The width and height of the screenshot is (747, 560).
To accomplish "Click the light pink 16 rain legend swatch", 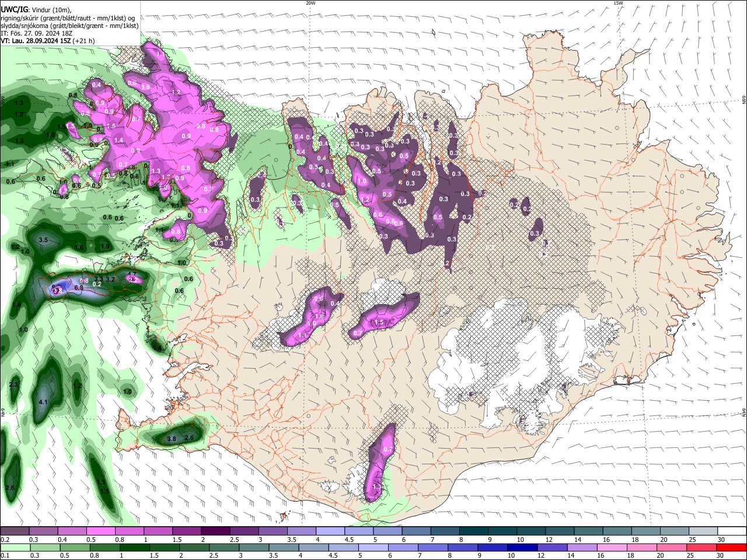I will click(x=613, y=548).
